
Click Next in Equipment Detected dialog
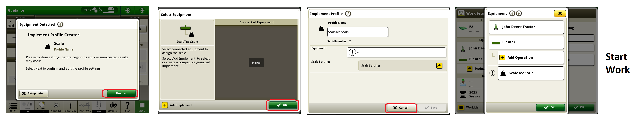[121, 93]
